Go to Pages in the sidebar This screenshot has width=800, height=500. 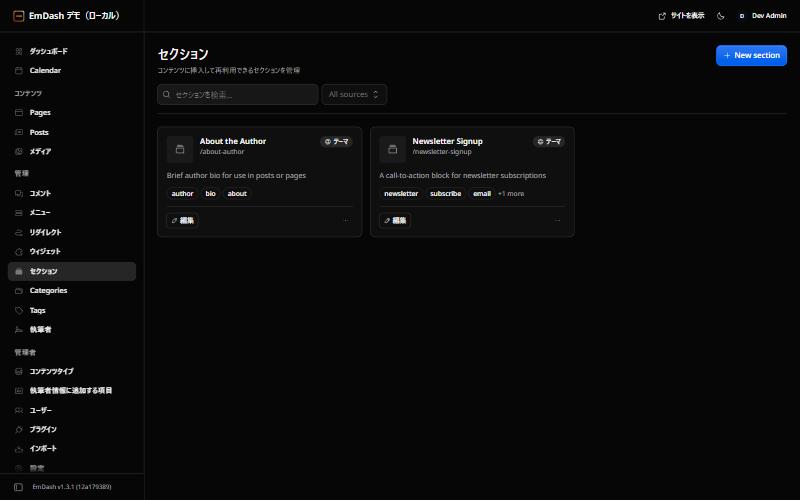point(72,112)
